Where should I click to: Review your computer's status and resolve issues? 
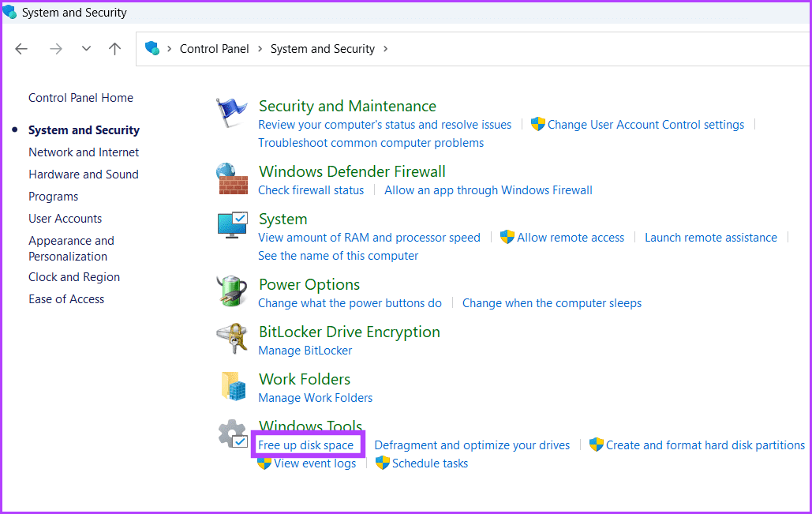385,125
